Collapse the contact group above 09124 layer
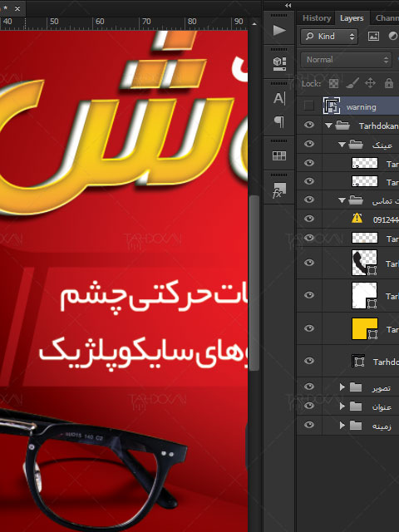Screen dimensions: 399x532 (342, 200)
